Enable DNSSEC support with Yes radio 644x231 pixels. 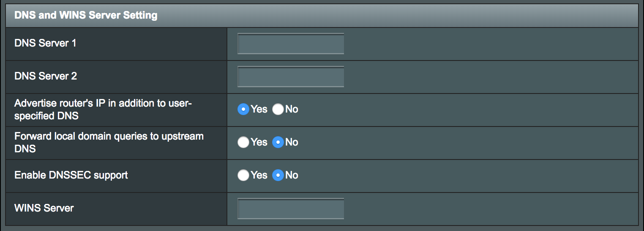pyautogui.click(x=243, y=176)
